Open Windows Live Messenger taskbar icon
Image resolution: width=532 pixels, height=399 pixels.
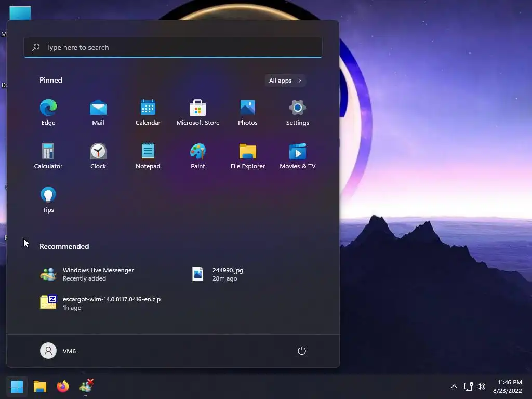86,386
